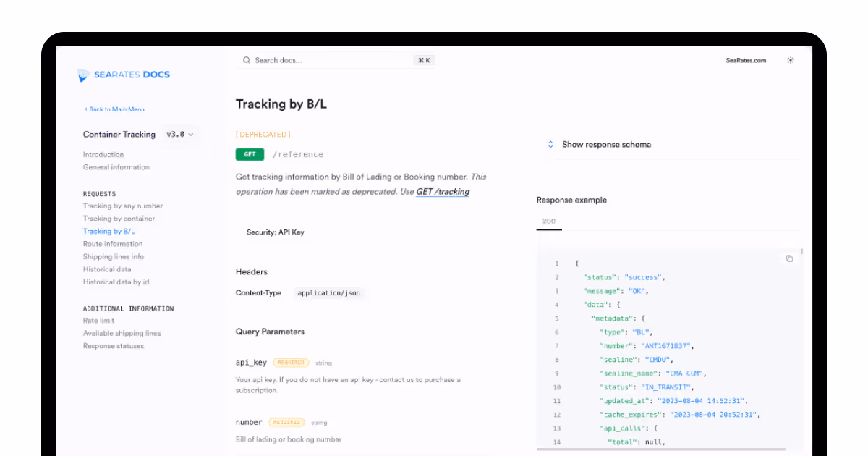Toggle the light/dark theme icon
Viewport: 868px width, 456px height.
pyautogui.click(x=791, y=61)
